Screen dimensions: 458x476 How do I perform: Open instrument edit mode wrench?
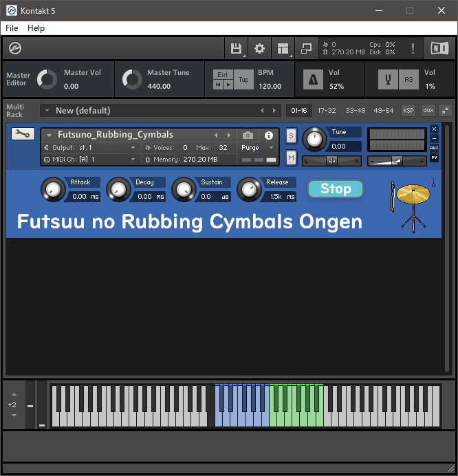[x=23, y=134]
